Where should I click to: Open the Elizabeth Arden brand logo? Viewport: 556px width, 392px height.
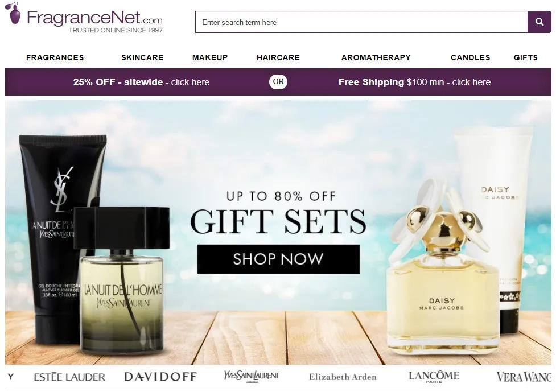pos(343,377)
